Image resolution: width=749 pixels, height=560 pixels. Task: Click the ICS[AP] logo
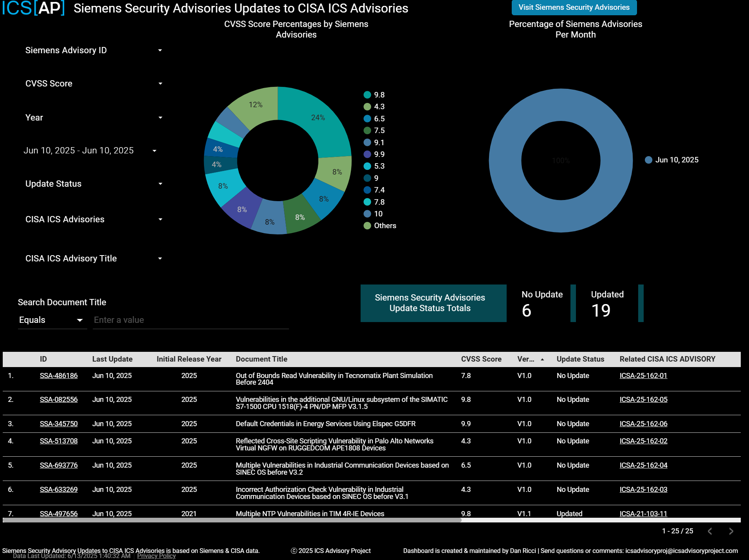coord(33,8)
